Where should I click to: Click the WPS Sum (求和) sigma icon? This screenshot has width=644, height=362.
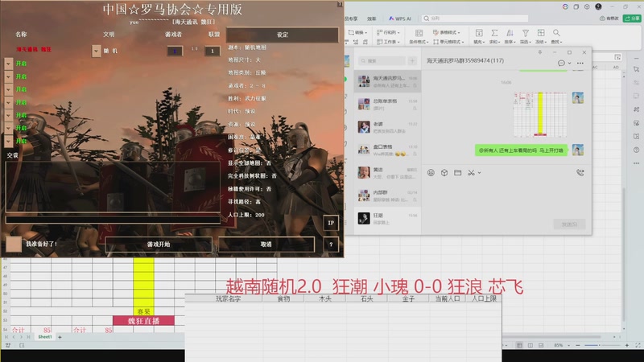pos(494,33)
